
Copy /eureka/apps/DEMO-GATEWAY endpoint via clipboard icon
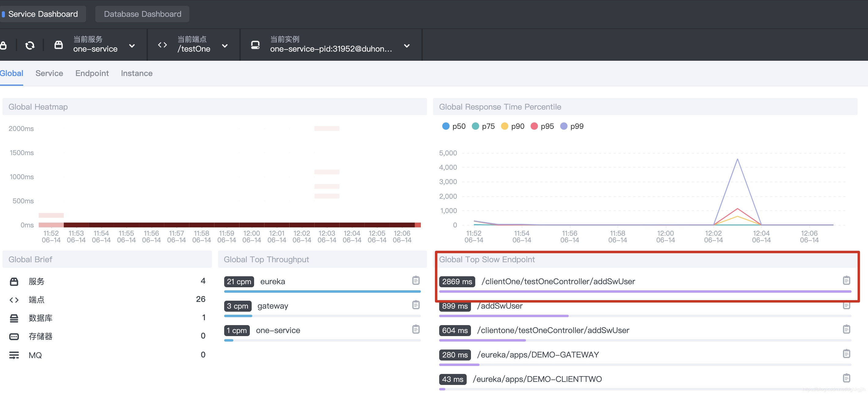pos(846,353)
